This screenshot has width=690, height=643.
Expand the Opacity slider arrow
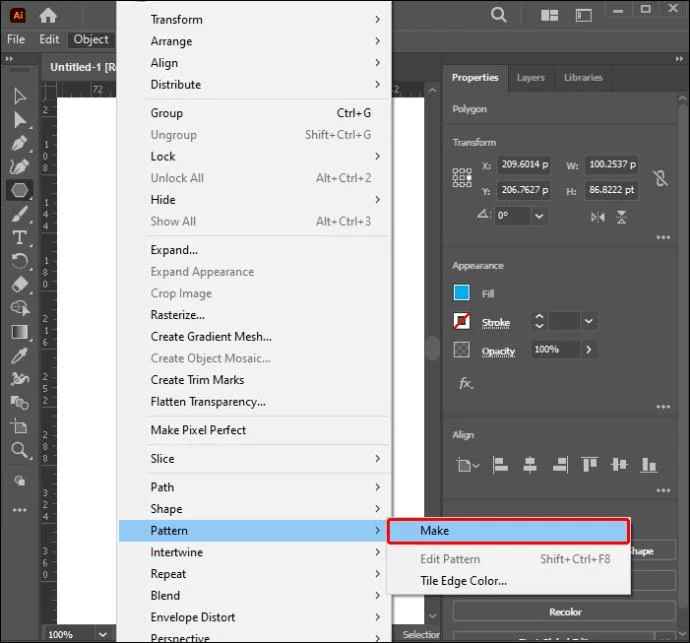589,350
